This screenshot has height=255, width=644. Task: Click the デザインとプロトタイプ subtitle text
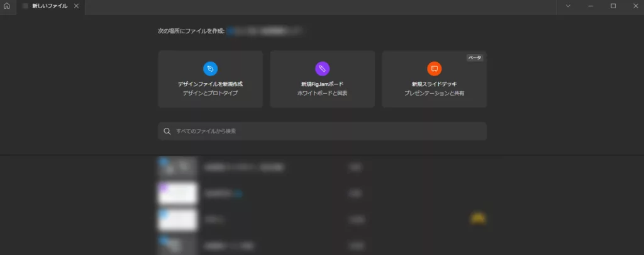[210, 93]
